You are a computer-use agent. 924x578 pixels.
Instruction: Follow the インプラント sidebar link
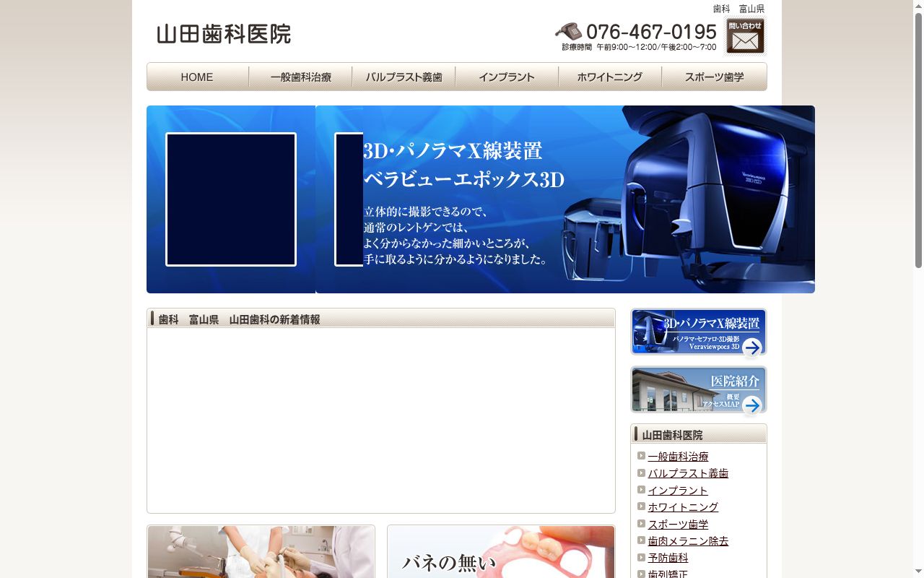tap(678, 491)
